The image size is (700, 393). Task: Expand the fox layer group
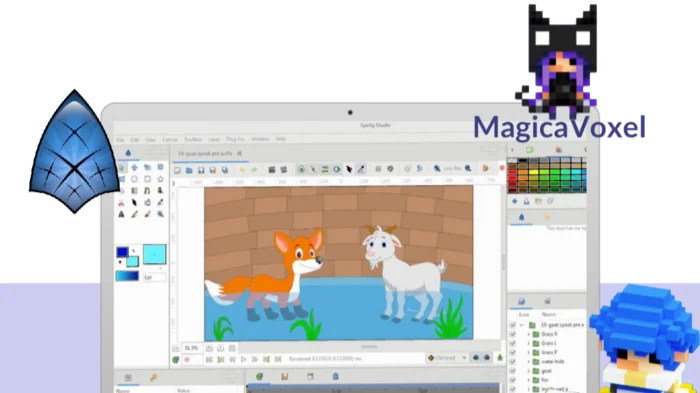point(529,380)
